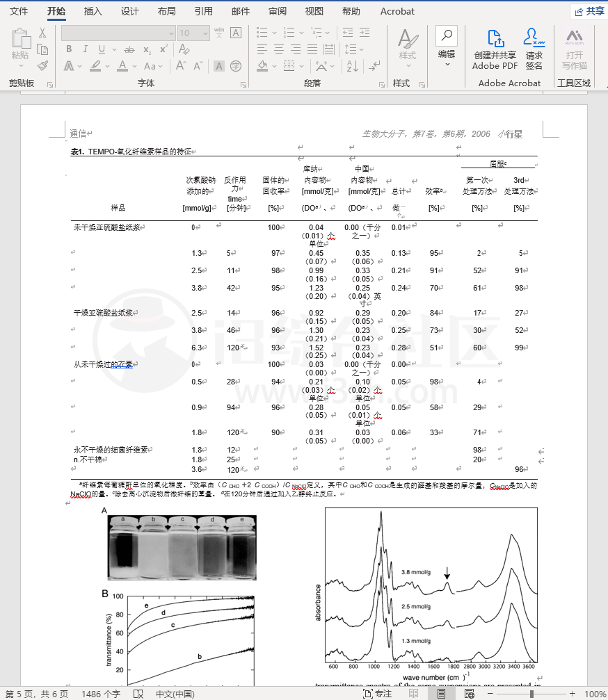Toggle align left paragraph
This screenshot has height=700, width=608.
click(x=262, y=49)
